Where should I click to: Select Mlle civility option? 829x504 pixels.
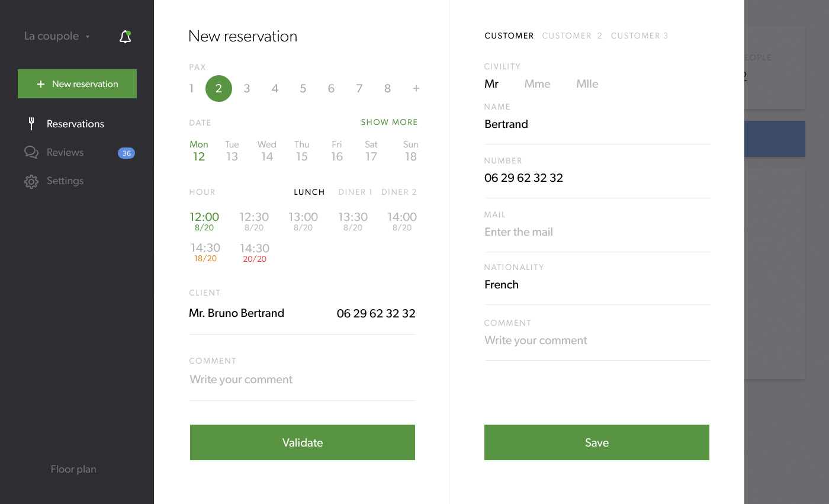tap(587, 84)
